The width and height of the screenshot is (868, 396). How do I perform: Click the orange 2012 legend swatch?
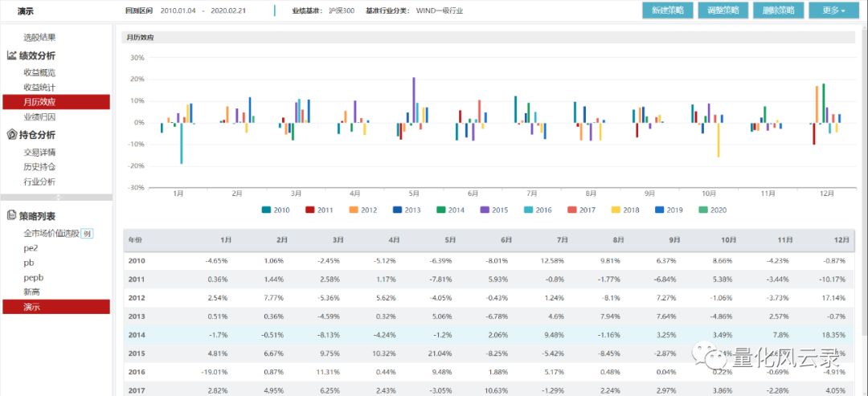[352, 210]
